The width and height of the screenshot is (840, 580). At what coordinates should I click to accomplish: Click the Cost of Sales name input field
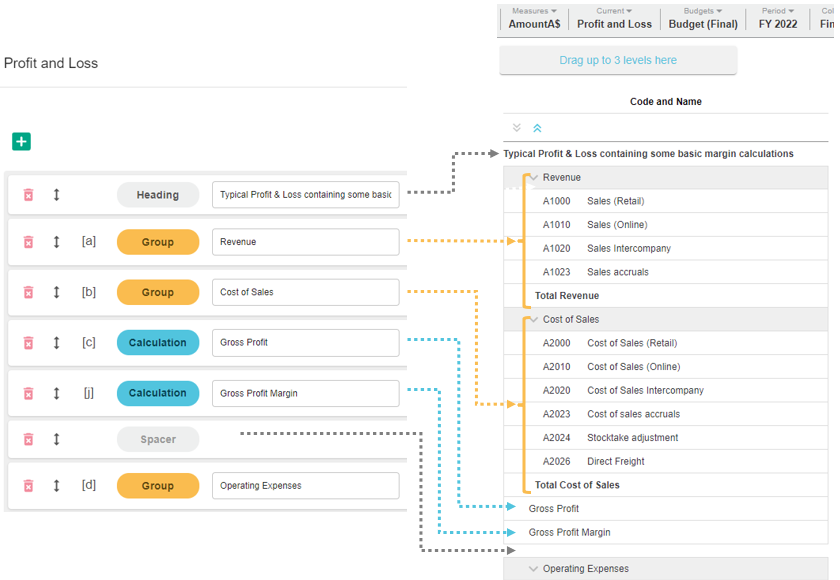(305, 292)
